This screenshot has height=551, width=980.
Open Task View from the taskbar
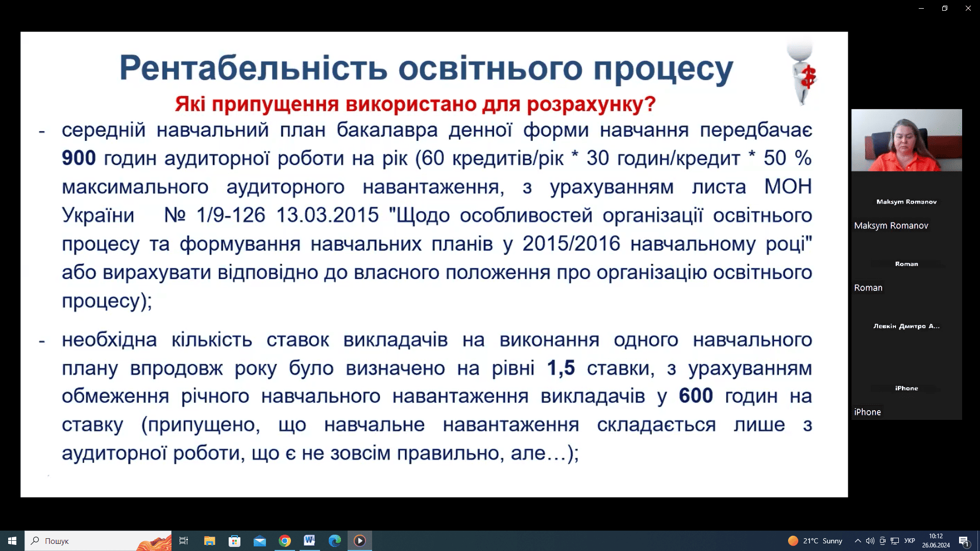(184, 541)
